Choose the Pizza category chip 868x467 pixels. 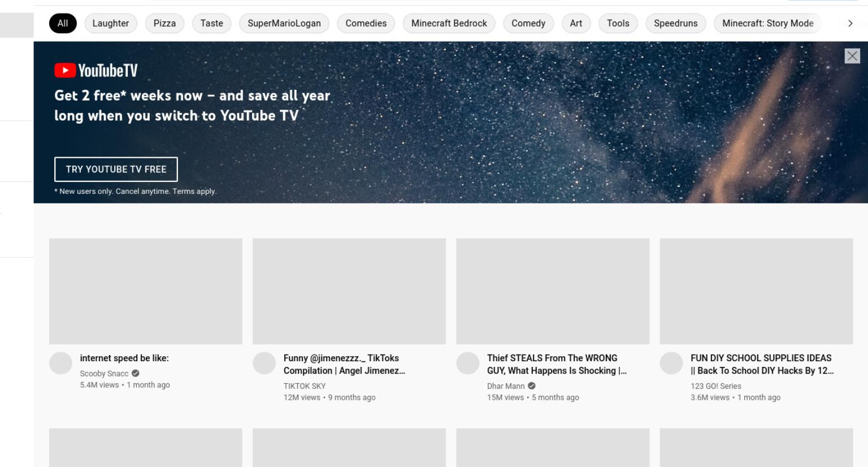(164, 23)
